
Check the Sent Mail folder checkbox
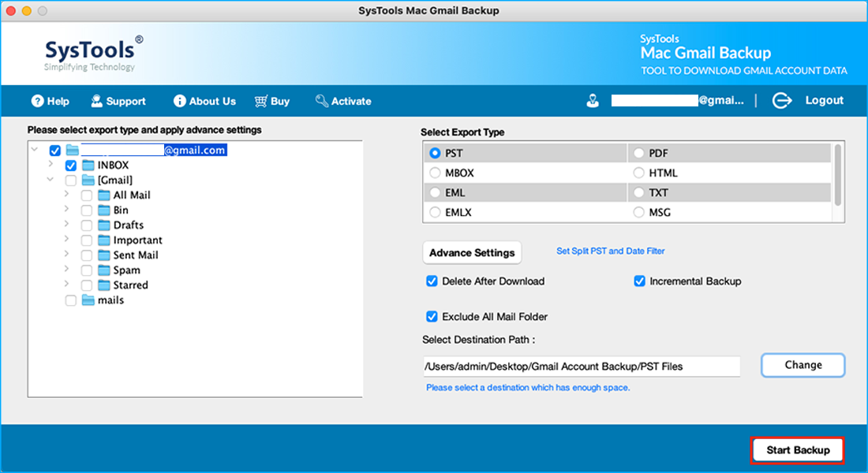pyautogui.click(x=86, y=255)
